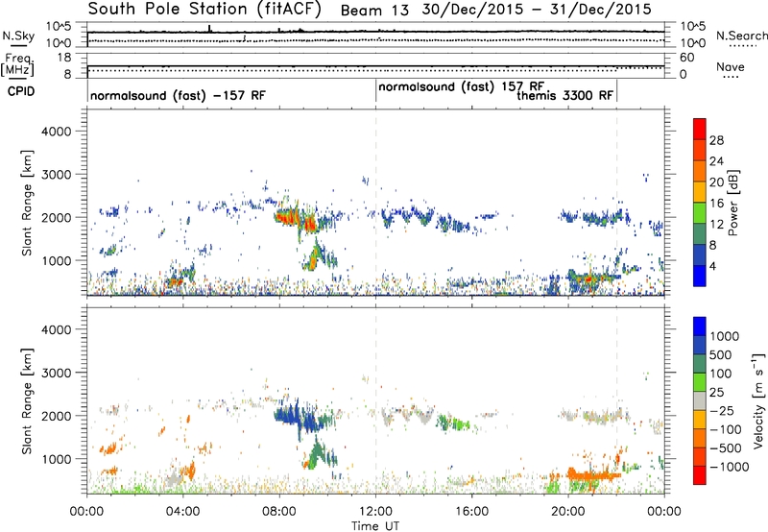
Task: Click the 'Slant Range [km]' label of the velocity panel
Action: point(27,401)
